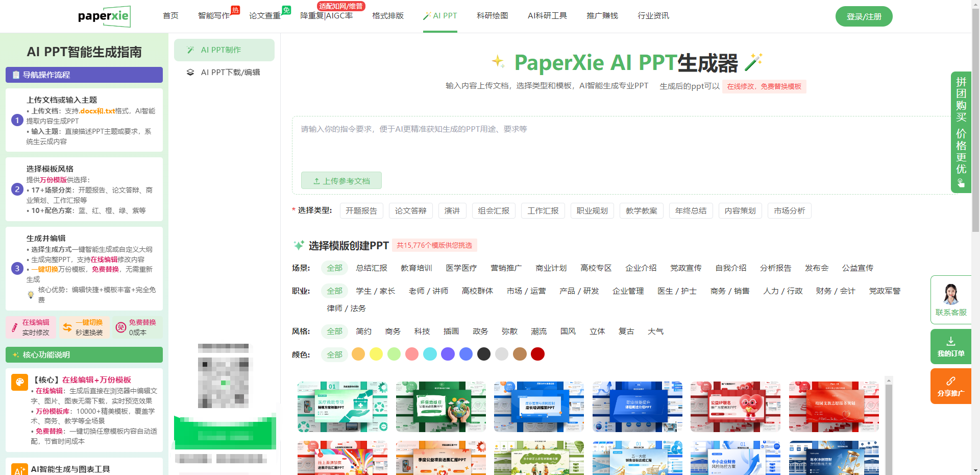The width and height of the screenshot is (980, 475).
Task: Click the 分享推广 share link icon
Action: 950,382
